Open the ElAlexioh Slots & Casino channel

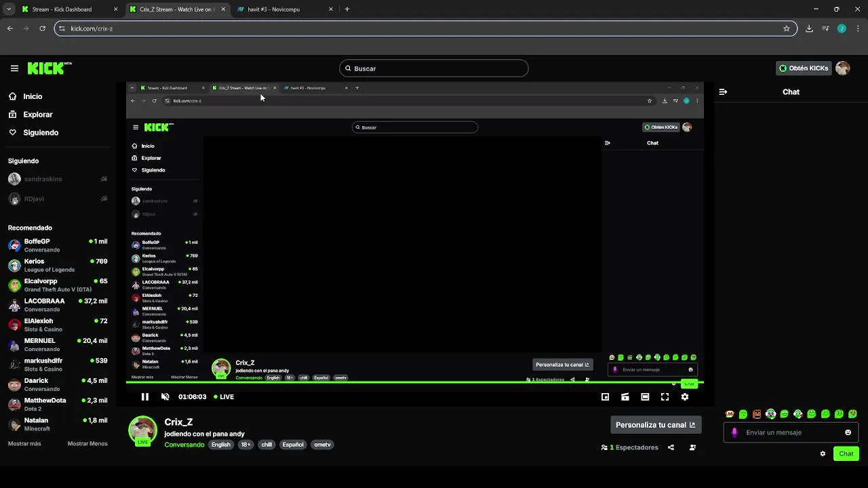point(58,325)
